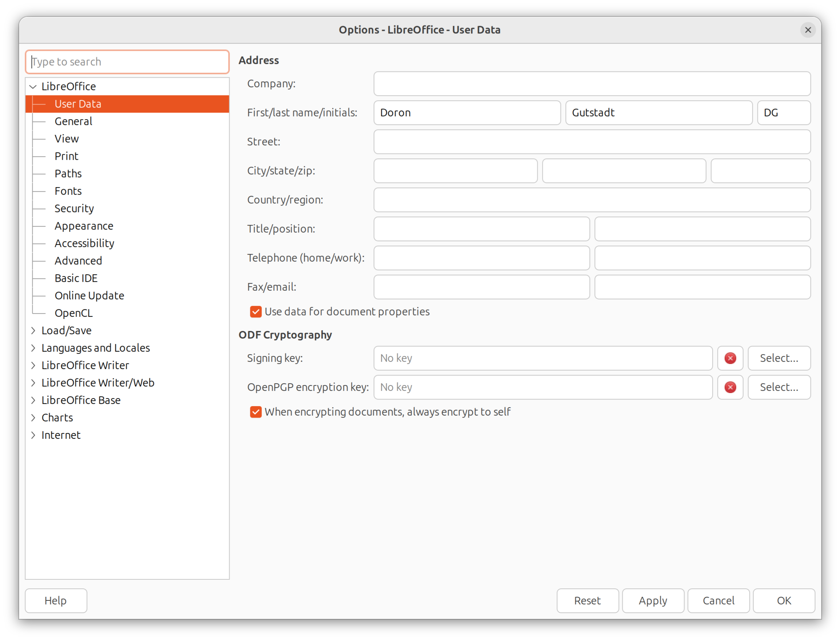The image size is (840, 640).
Task: Select the Internet label in tree
Action: [61, 435]
